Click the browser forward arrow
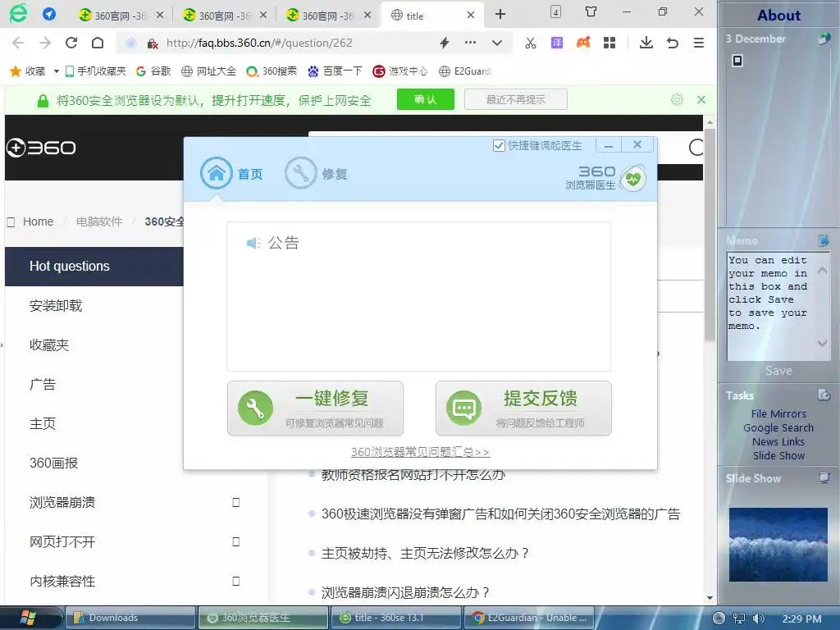 (45, 43)
